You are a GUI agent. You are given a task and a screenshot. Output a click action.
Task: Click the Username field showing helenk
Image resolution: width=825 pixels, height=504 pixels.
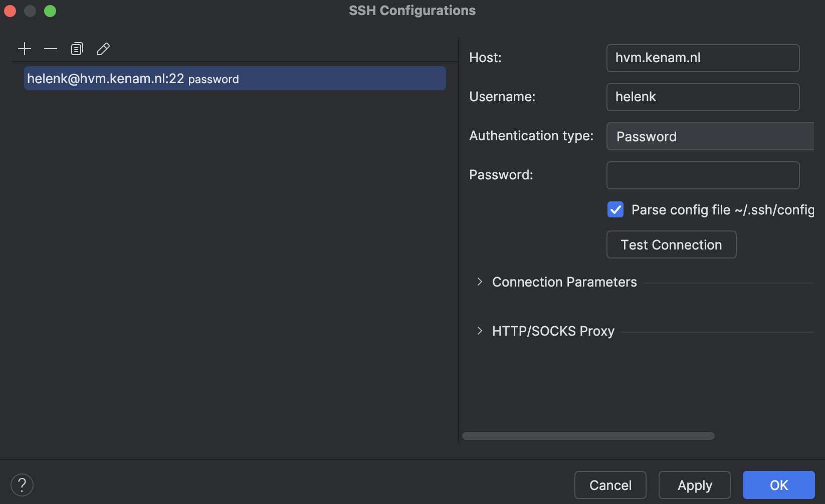(x=703, y=97)
